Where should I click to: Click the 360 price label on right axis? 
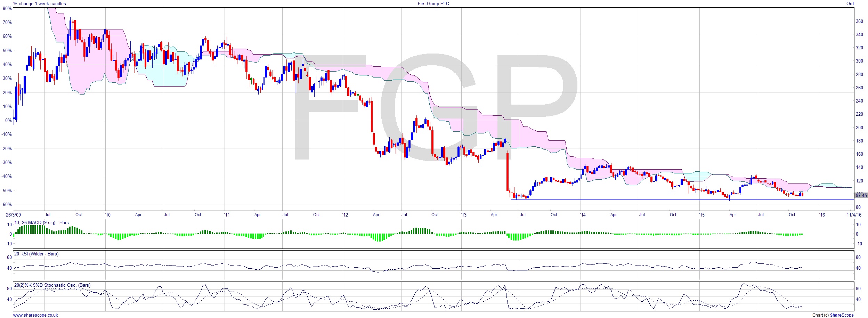(x=859, y=21)
